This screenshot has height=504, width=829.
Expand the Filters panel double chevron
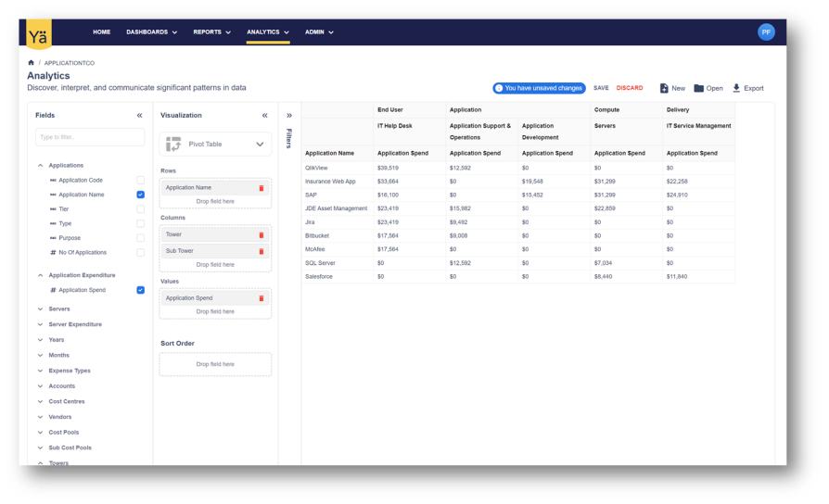289,115
